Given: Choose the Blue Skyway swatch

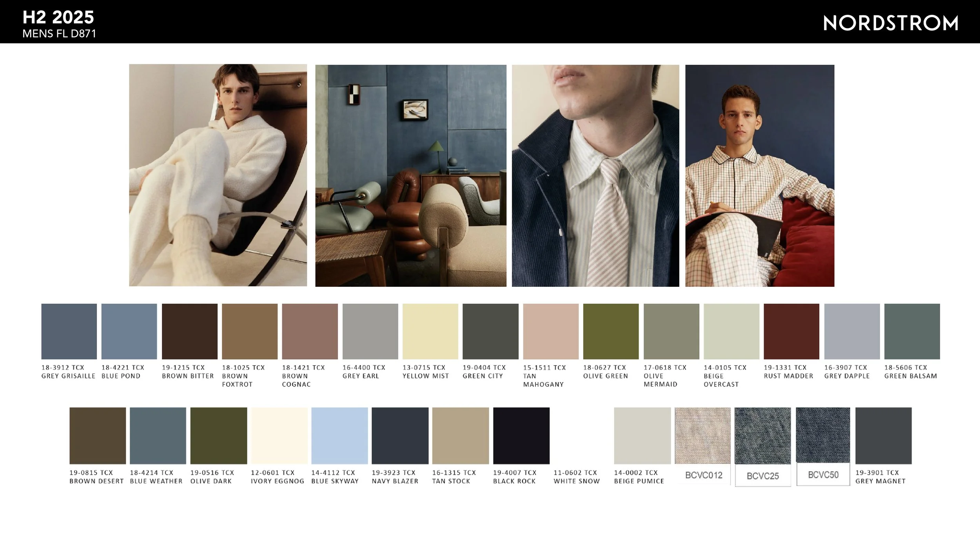Looking at the screenshot, I should tap(339, 435).
